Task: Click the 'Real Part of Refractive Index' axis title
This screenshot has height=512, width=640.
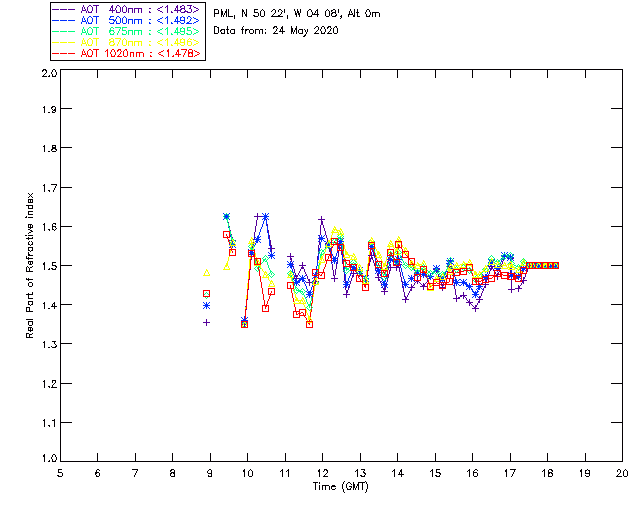Action: (29, 265)
